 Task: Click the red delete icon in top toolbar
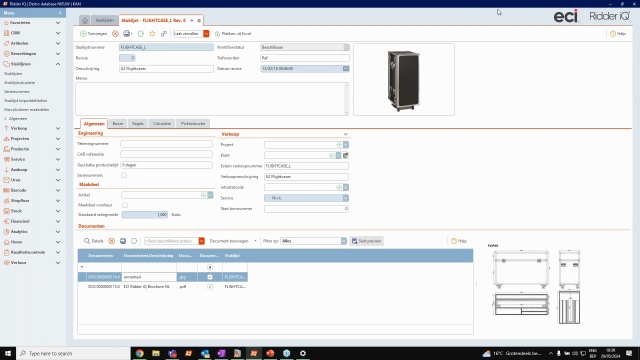pos(116,34)
